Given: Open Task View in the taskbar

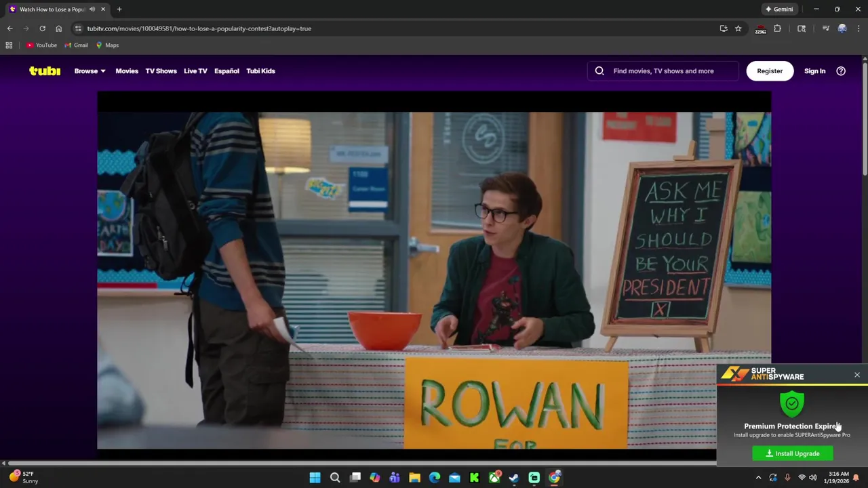Looking at the screenshot, I should [355, 478].
